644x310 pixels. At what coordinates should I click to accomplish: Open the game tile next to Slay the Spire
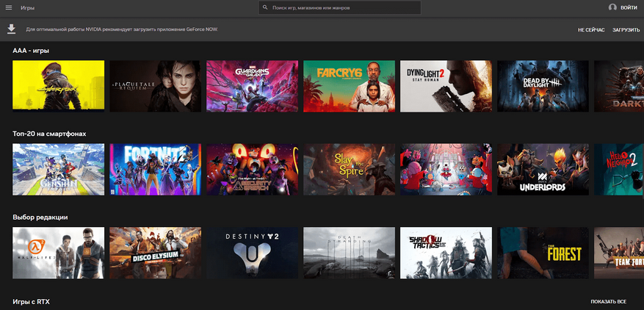click(446, 170)
